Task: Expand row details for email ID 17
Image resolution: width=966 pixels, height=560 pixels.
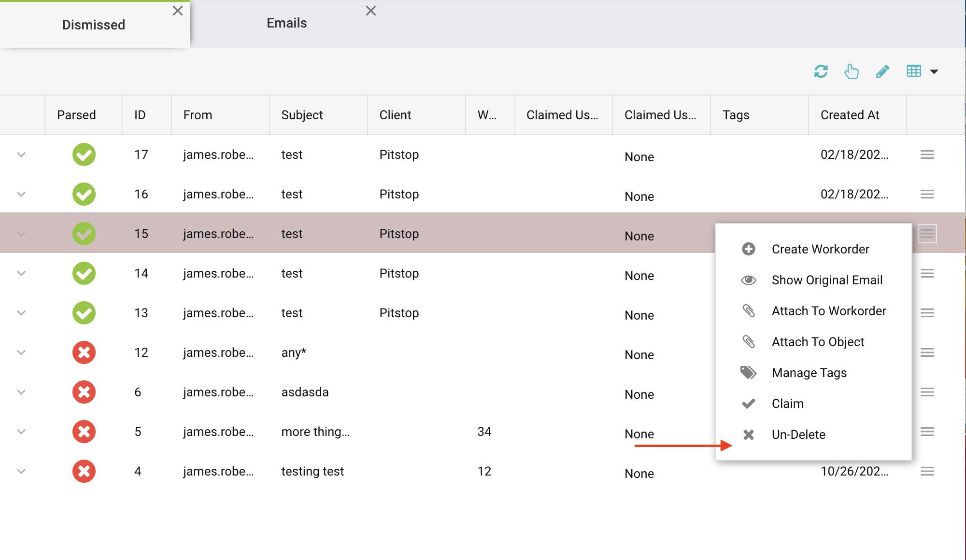Action: pos(21,154)
